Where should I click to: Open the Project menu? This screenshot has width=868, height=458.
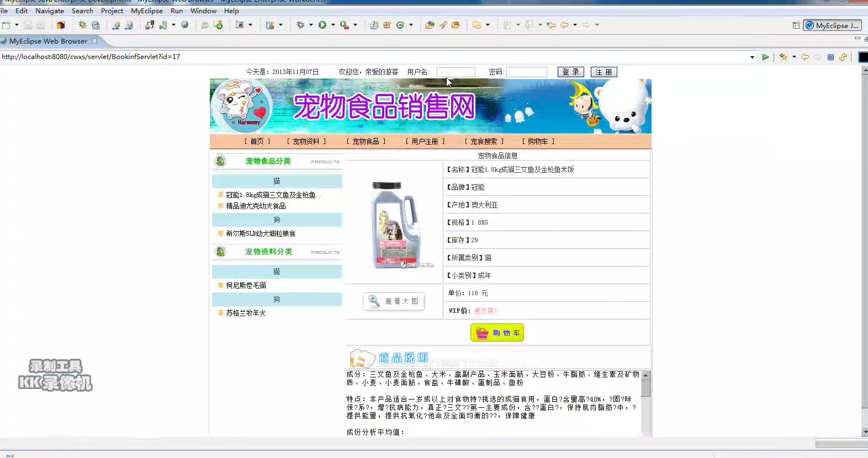[x=112, y=10]
